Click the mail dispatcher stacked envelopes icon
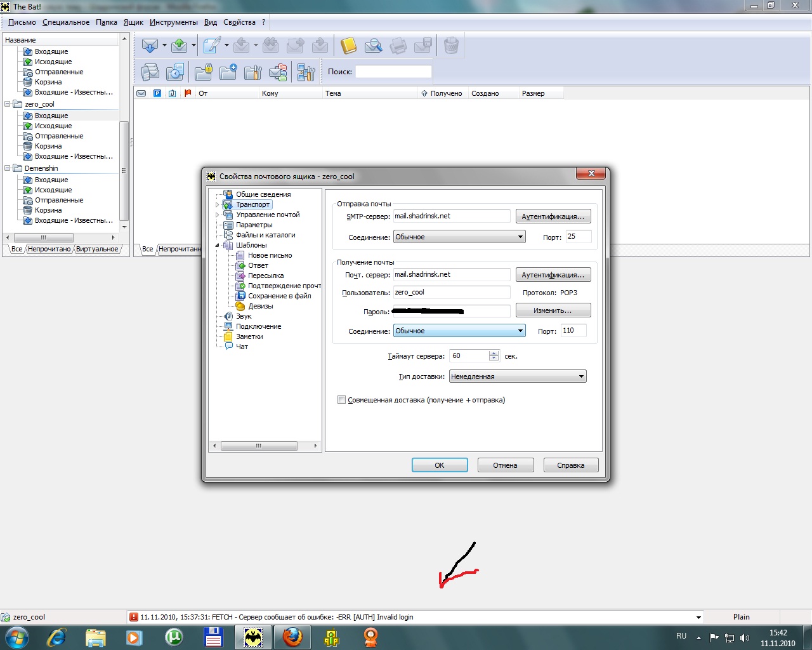 (x=150, y=72)
